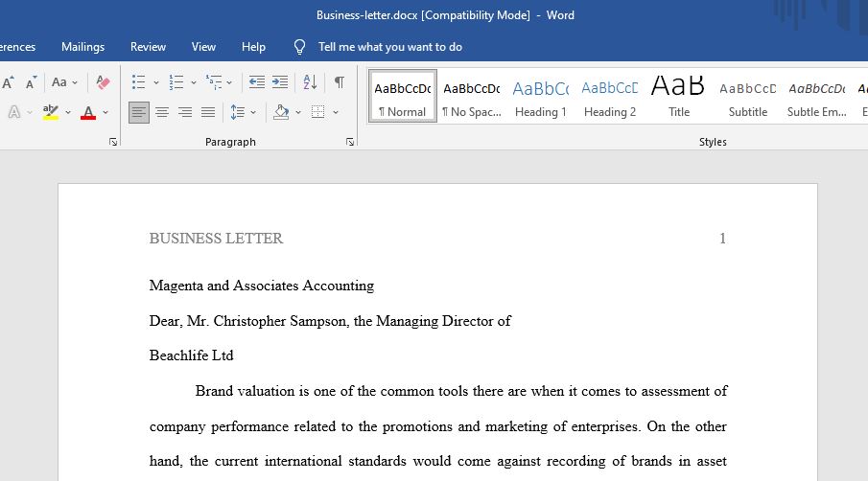Toggle Justify paragraph alignment
868x481 pixels.
[208, 112]
